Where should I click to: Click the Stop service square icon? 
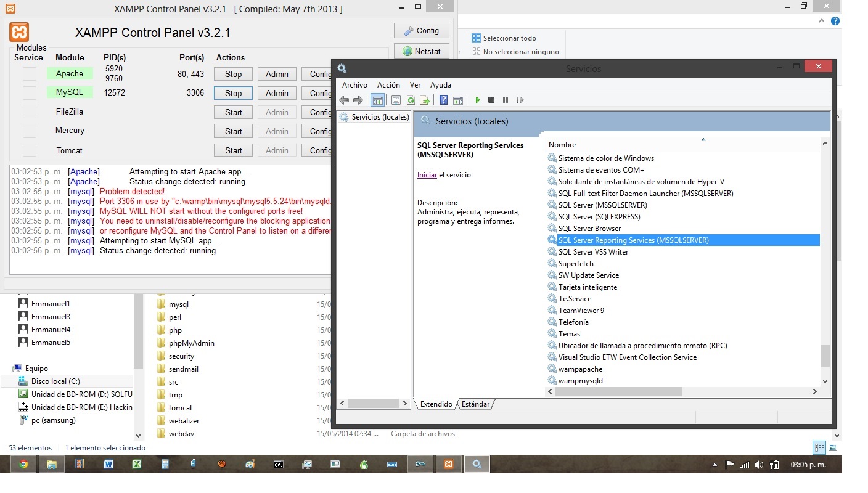(x=491, y=100)
